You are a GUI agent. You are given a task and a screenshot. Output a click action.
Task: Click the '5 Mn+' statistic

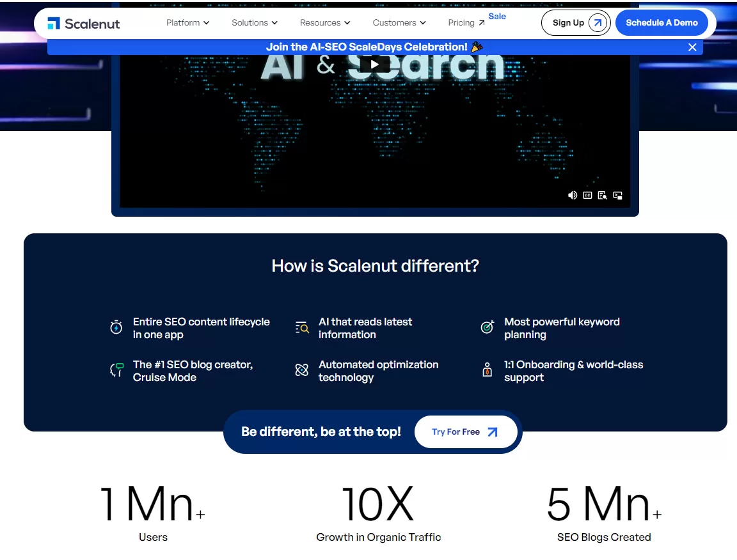pyautogui.click(x=604, y=504)
